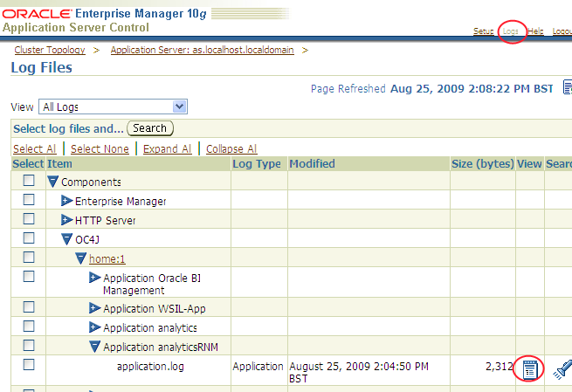Screen dimensions: 572x392
Task: Check the Application Oracle BI Management box
Action: click(x=29, y=277)
